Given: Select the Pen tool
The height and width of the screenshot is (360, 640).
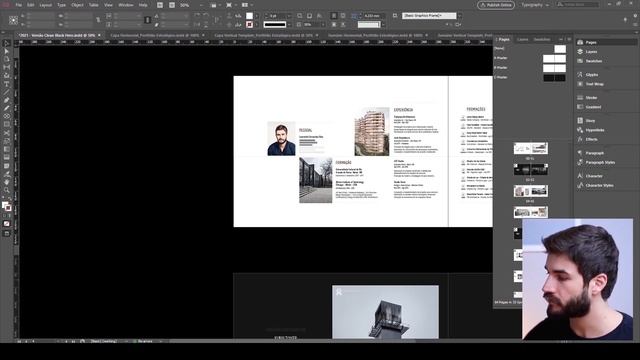Looking at the screenshot, I should (6, 100).
